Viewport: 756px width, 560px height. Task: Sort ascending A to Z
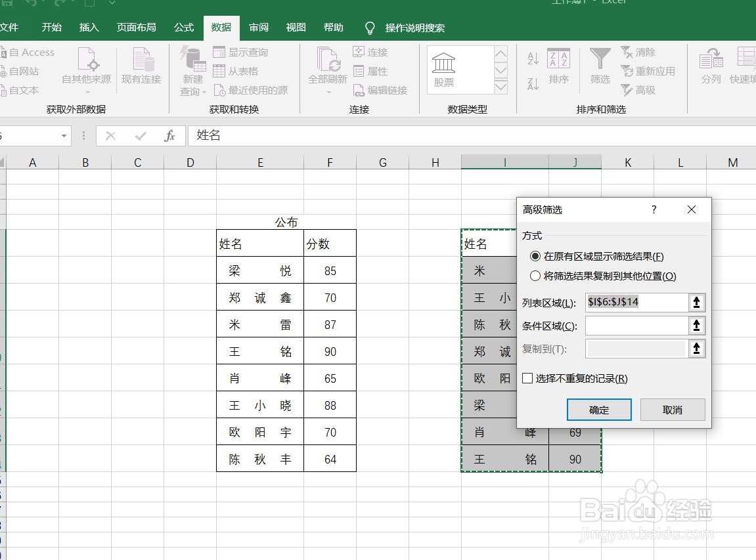(533, 58)
